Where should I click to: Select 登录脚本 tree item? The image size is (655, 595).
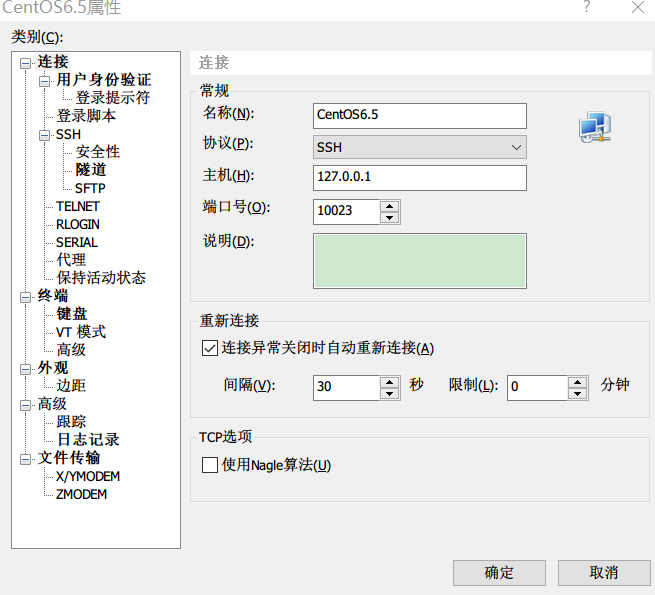(86, 116)
